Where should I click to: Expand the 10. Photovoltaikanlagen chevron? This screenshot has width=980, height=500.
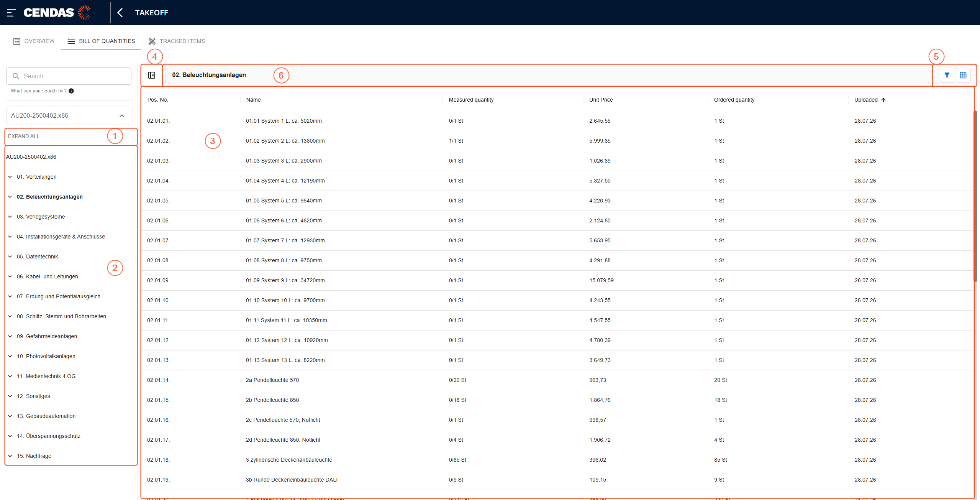pyautogui.click(x=10, y=356)
